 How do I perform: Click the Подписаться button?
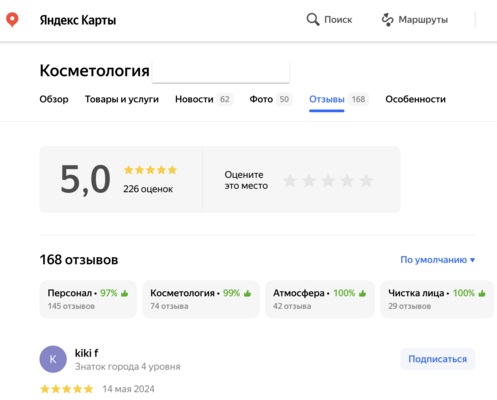pos(438,359)
